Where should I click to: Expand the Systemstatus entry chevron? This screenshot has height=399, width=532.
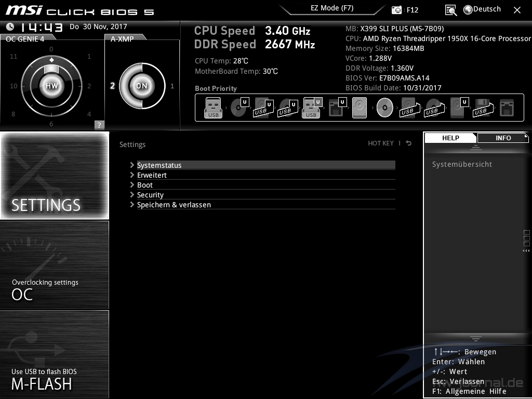coord(132,165)
